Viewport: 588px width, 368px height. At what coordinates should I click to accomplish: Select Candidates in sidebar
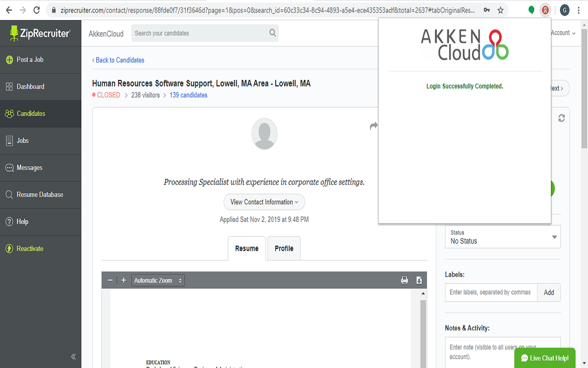(x=40, y=114)
